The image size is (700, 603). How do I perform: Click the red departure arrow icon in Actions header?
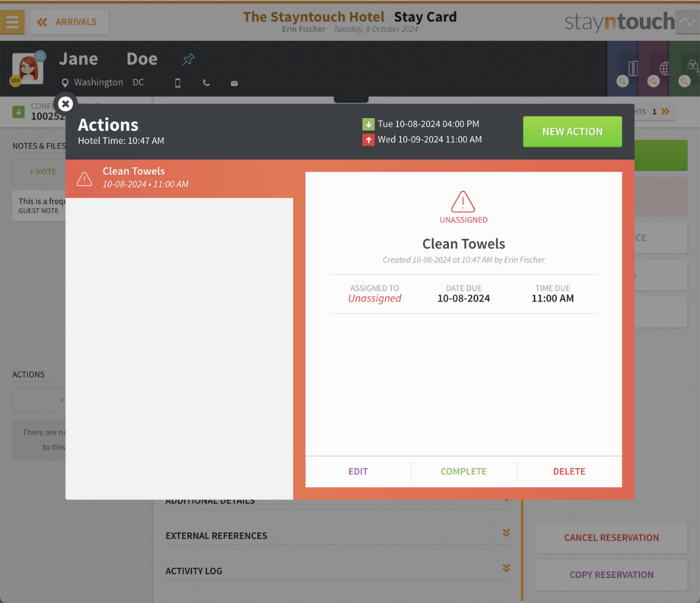368,140
